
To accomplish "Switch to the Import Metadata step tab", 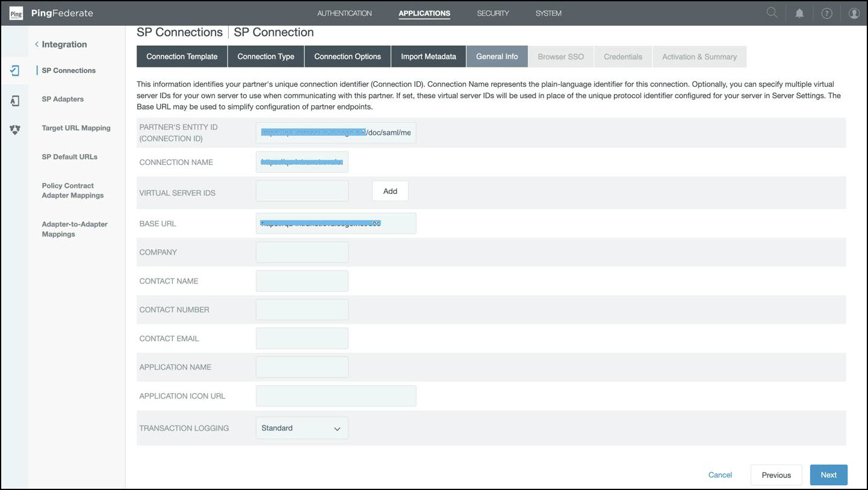I will (428, 57).
